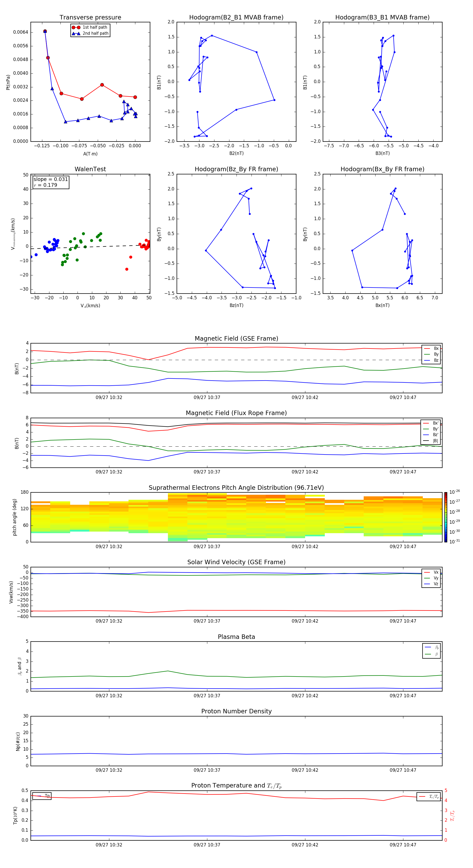Viewport: 473px width, 868px height.
Task: Click '09/27 10:32' tick under Proton Temperature plot
Action: (x=109, y=845)
